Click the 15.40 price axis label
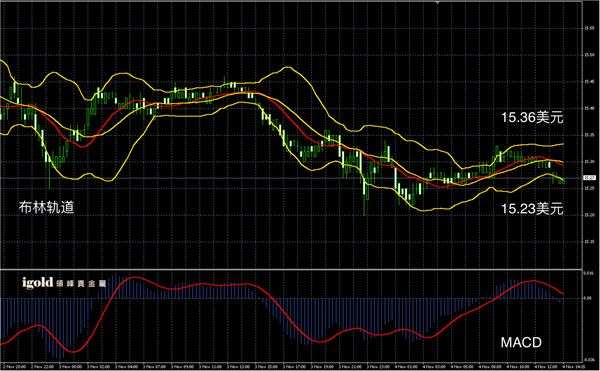The image size is (600, 371). [x=589, y=109]
